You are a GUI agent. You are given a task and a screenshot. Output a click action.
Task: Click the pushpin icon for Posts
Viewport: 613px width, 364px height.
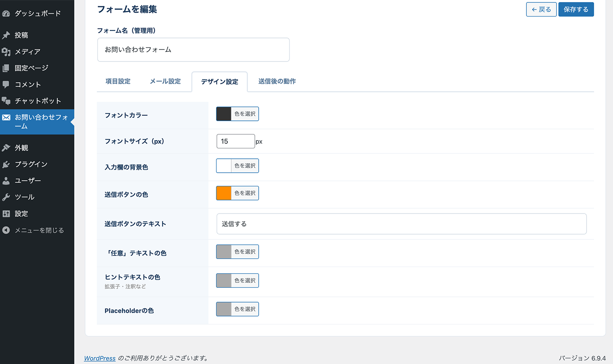(6, 35)
